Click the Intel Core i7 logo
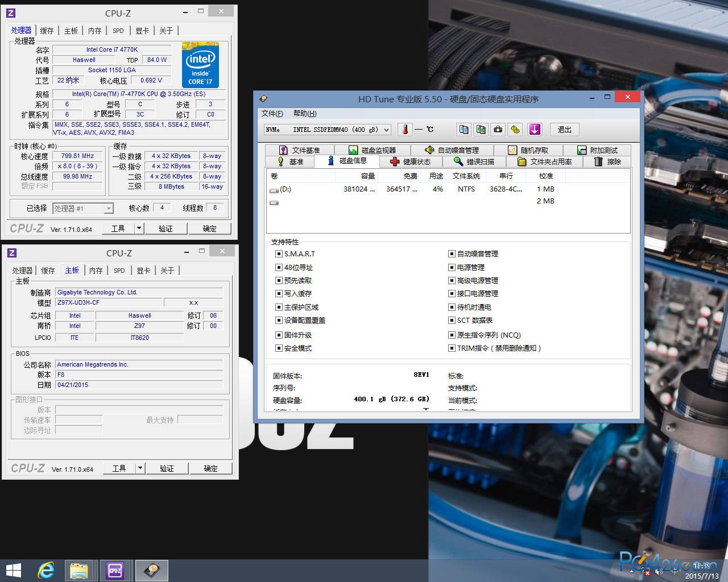Viewport: 728px width, 582px height. click(200, 64)
